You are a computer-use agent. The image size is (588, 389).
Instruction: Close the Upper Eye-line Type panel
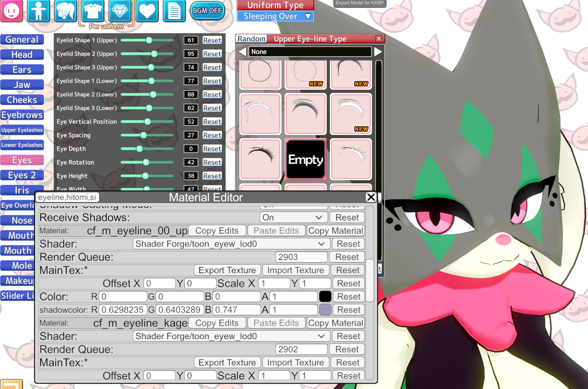click(379, 39)
